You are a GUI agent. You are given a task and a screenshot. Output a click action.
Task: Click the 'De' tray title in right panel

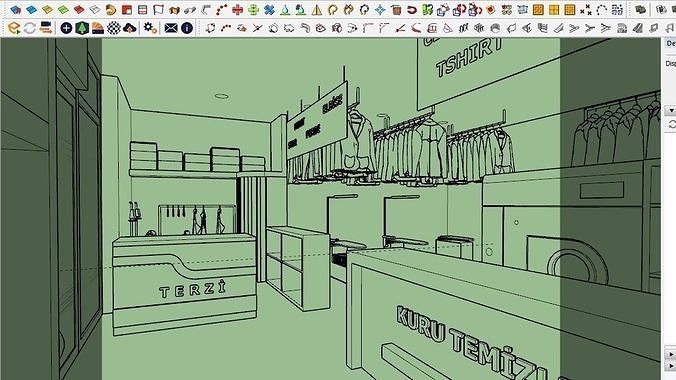click(x=671, y=44)
